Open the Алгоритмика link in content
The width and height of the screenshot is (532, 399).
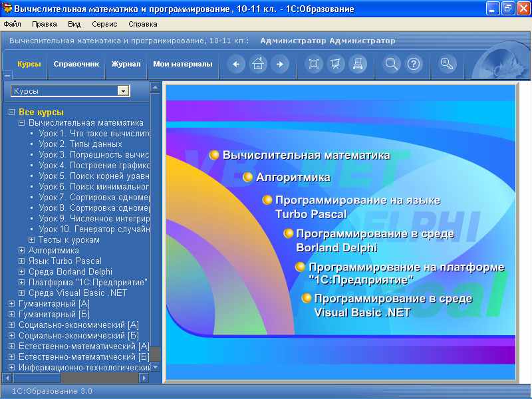point(293,177)
